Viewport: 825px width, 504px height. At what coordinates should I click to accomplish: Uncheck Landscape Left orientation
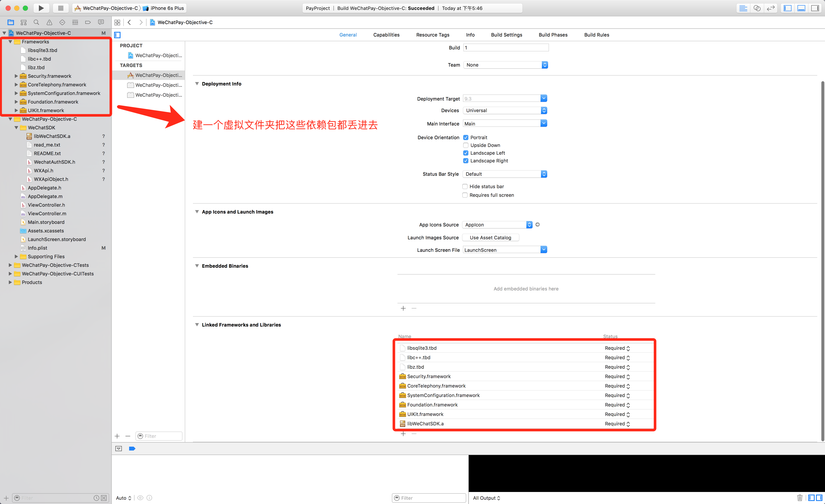pos(465,153)
